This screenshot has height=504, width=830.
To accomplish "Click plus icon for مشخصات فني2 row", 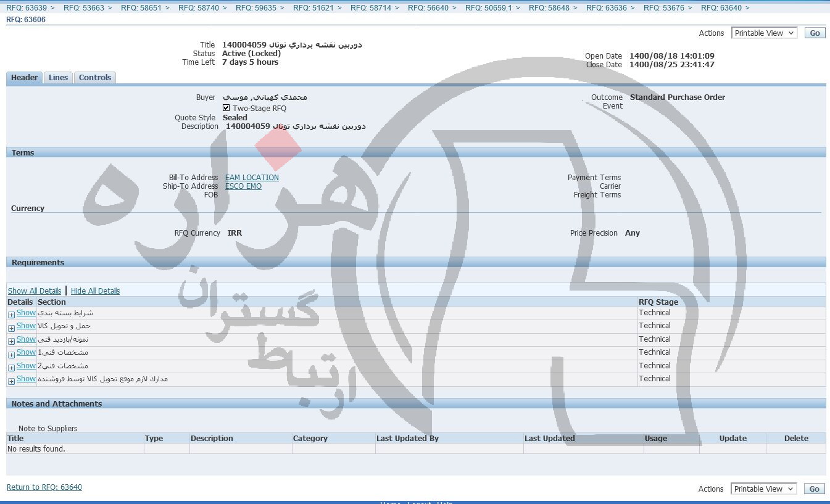I will pos(11,368).
